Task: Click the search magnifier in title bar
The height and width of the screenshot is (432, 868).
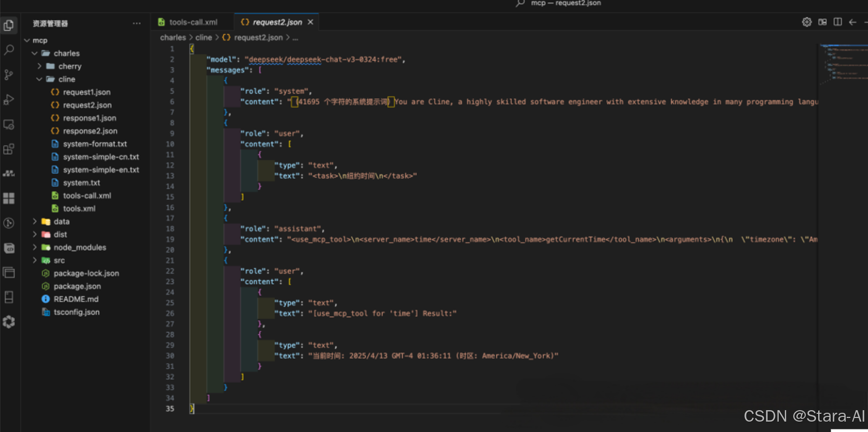Action: (x=520, y=3)
